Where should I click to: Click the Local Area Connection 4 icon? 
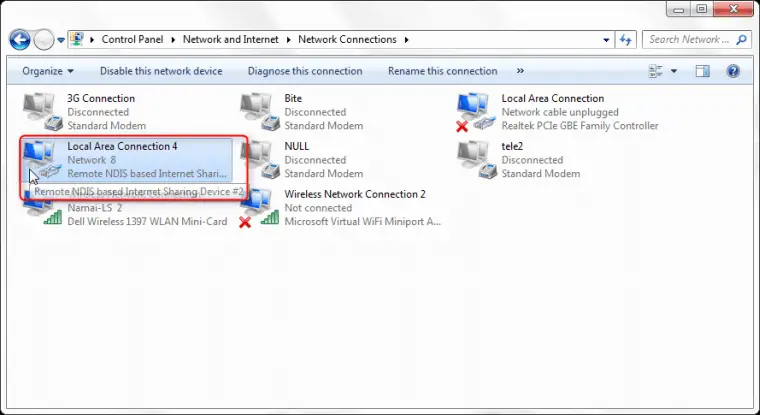42,160
